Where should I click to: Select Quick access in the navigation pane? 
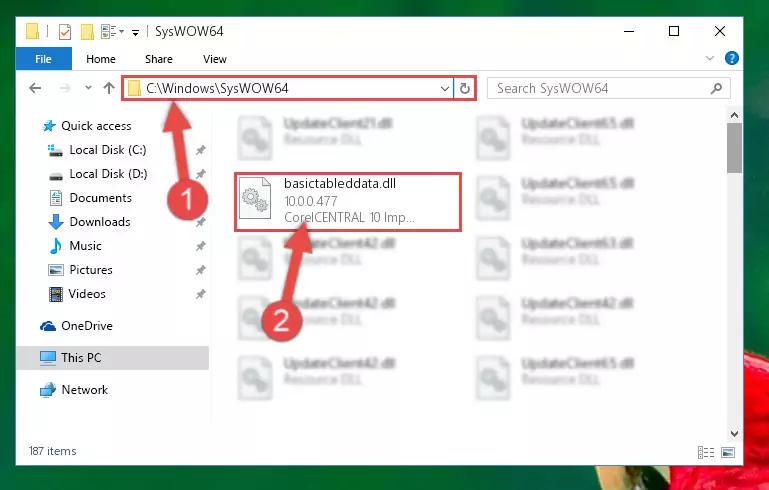pyautogui.click(x=96, y=126)
